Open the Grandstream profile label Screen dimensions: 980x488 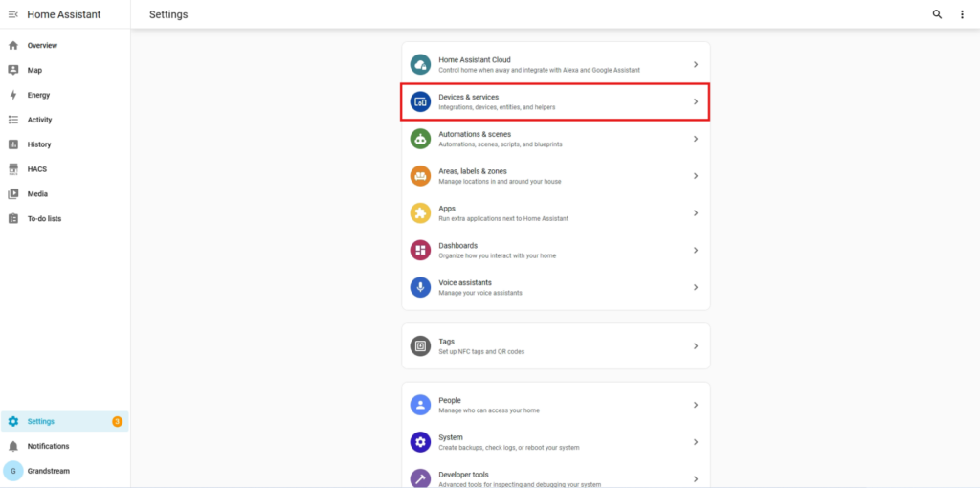(48, 471)
